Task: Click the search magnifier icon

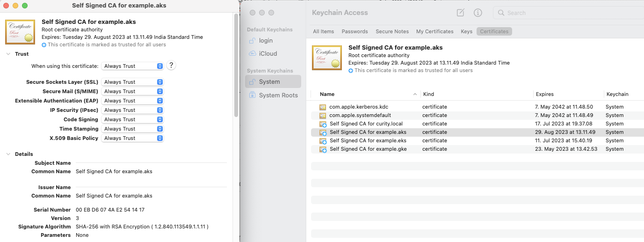Action: 501,13
